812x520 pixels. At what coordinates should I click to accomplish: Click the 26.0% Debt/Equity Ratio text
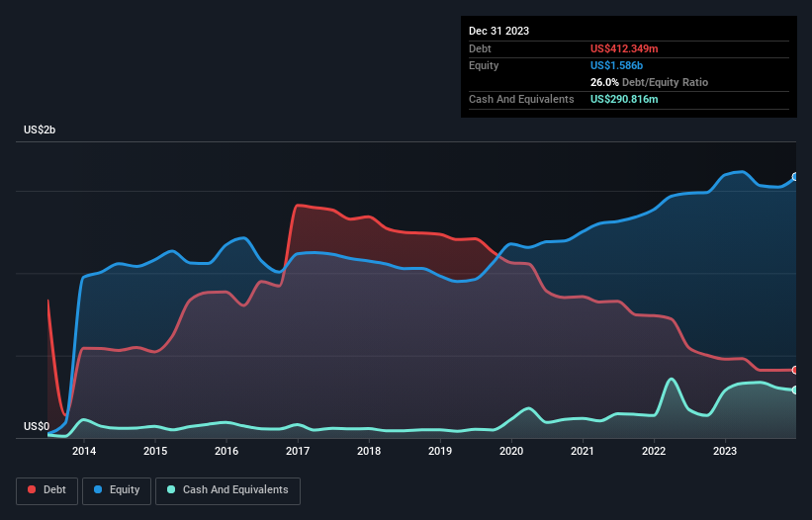coord(649,82)
